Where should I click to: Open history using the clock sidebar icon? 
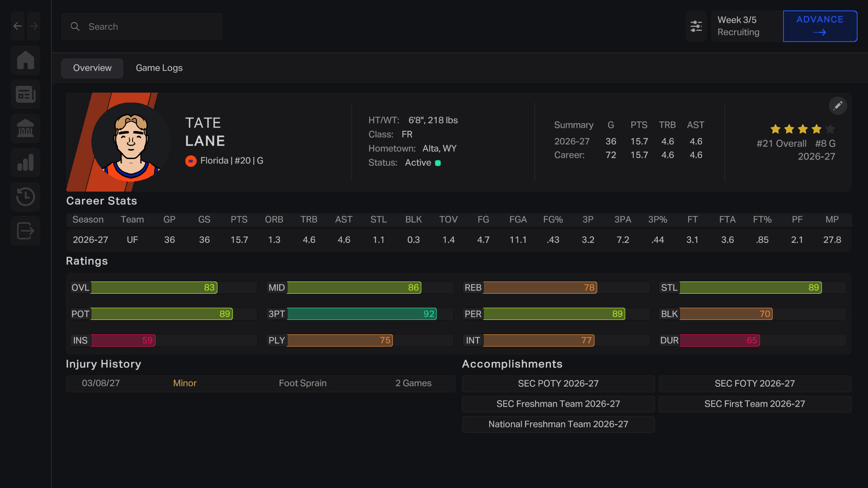(25, 197)
